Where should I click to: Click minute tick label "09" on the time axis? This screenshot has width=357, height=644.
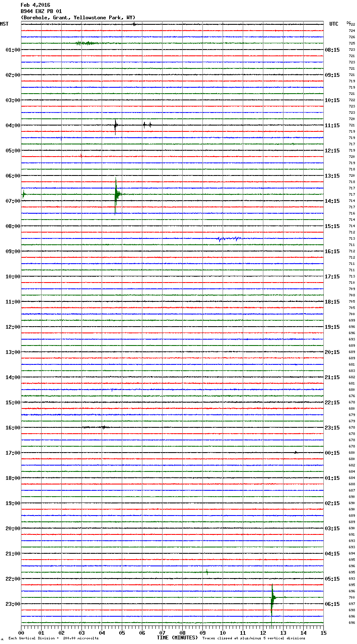[x=202, y=633]
